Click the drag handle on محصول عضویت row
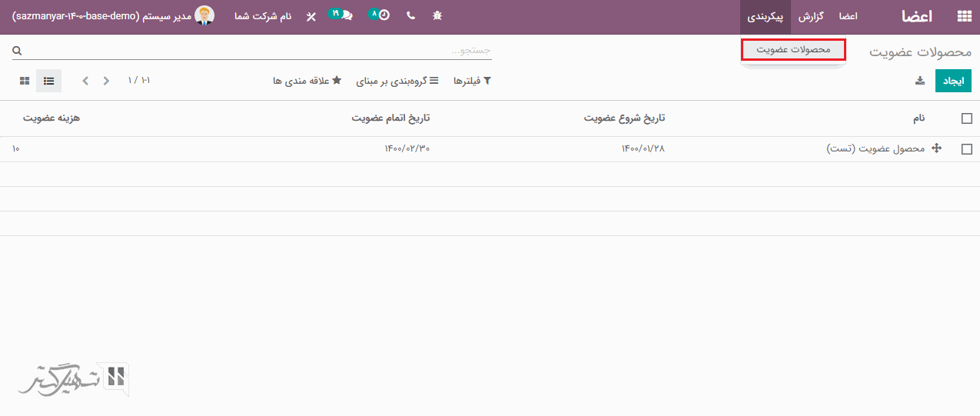The width and height of the screenshot is (980, 416). [x=936, y=149]
